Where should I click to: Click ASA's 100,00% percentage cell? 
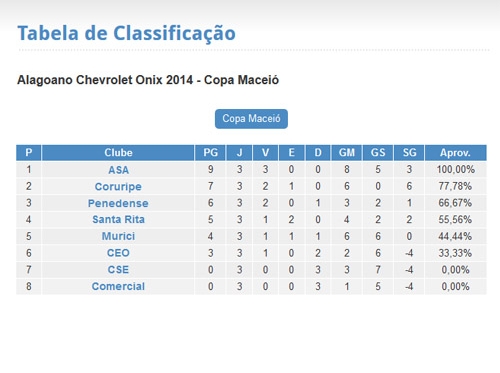point(455,169)
